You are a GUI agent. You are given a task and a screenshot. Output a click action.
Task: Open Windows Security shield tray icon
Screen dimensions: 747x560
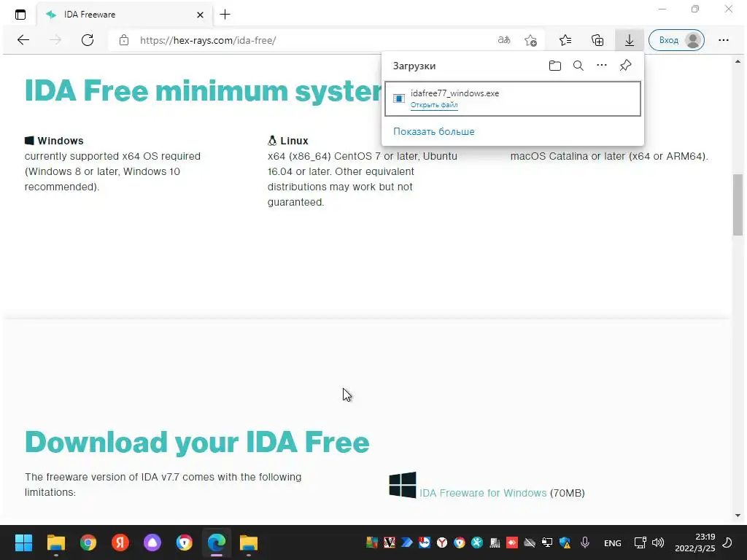[565, 542]
